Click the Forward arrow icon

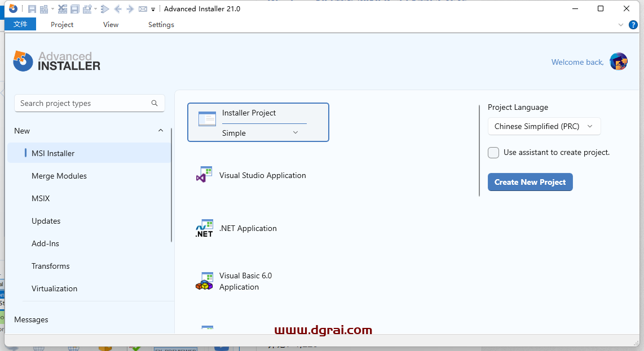(130, 9)
